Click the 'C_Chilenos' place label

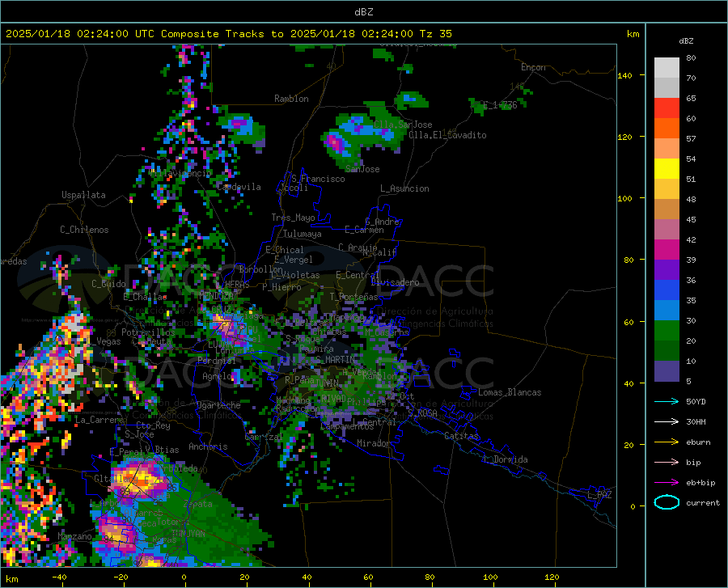[84, 230]
